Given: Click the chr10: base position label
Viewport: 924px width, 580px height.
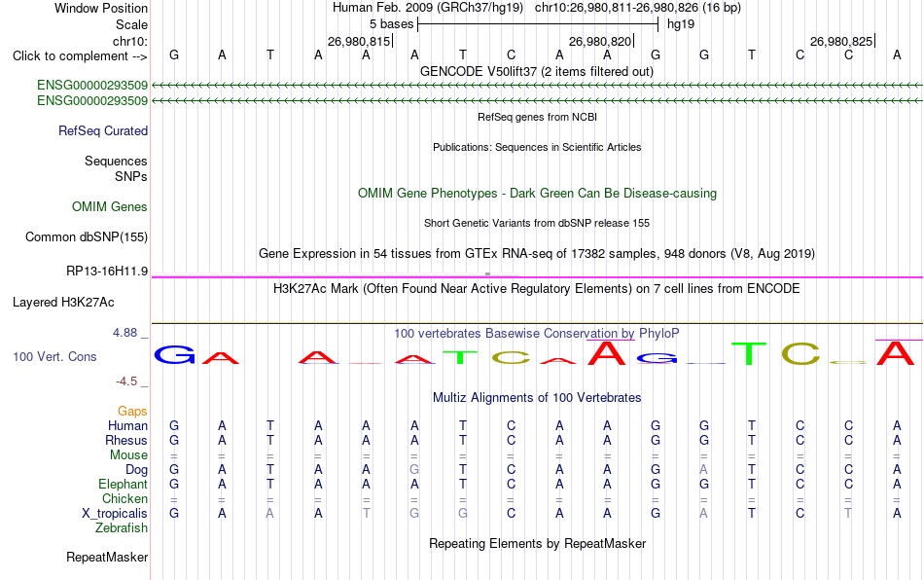Looking at the screenshot, I should coord(130,41).
